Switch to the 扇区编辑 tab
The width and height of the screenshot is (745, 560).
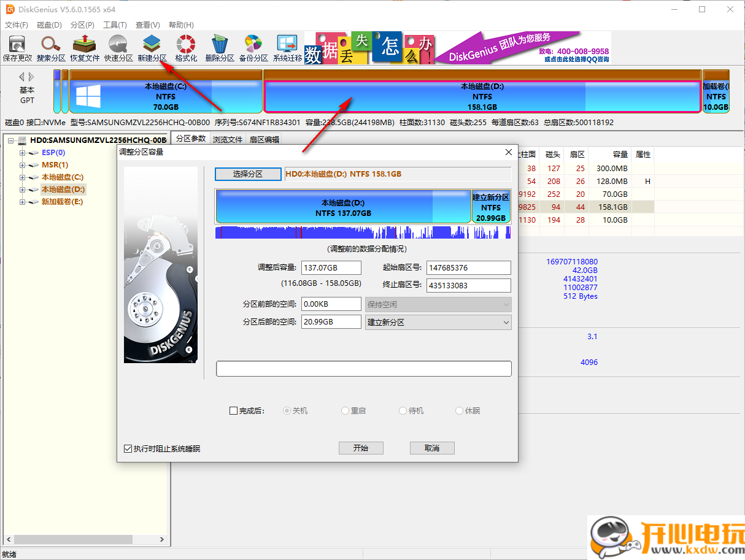point(264,139)
